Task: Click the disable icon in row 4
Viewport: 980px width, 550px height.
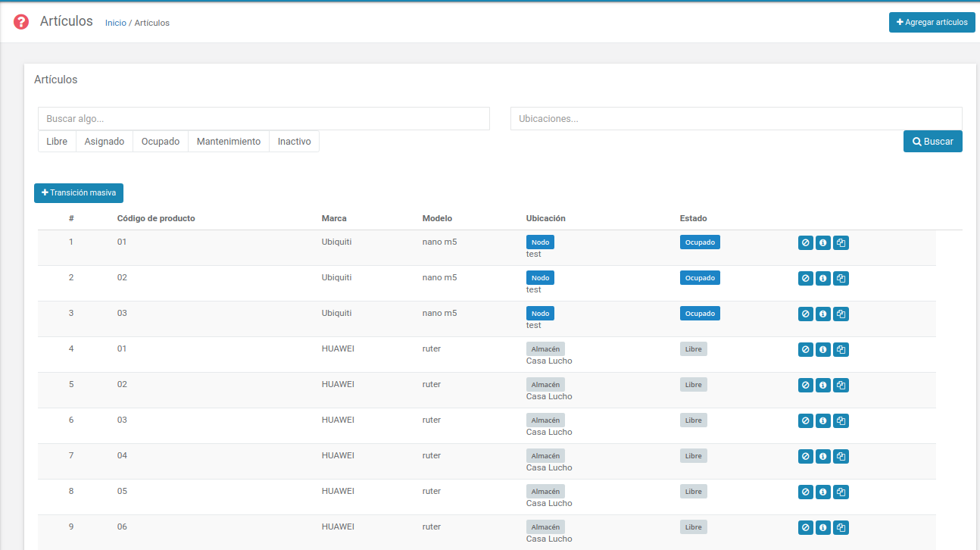Action: 806,350
